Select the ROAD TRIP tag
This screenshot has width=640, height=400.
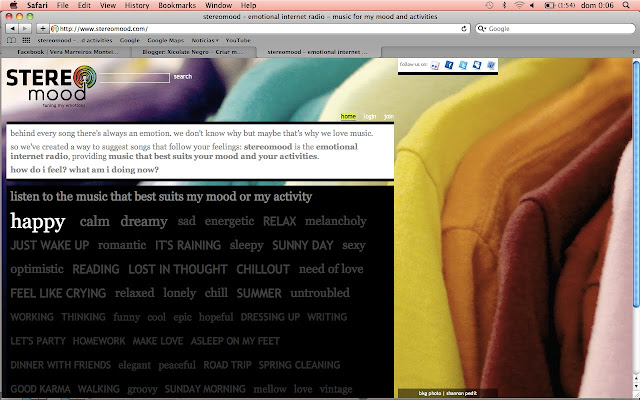(x=227, y=365)
